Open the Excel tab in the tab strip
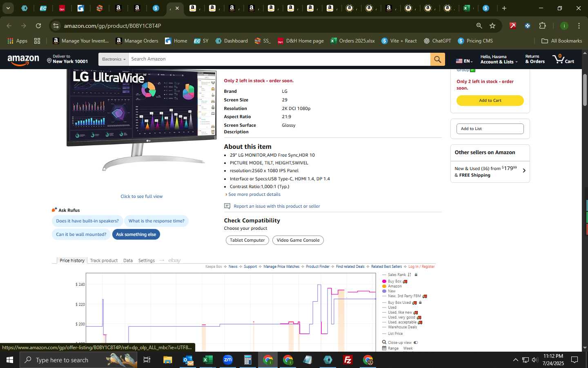This screenshot has height=368, width=588. (x=466, y=8)
